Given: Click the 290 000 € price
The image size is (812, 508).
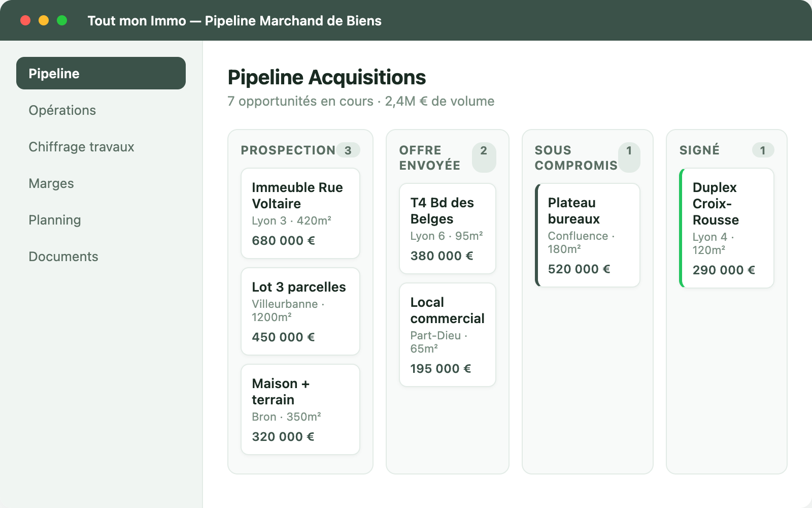Looking at the screenshot, I should tap(724, 270).
